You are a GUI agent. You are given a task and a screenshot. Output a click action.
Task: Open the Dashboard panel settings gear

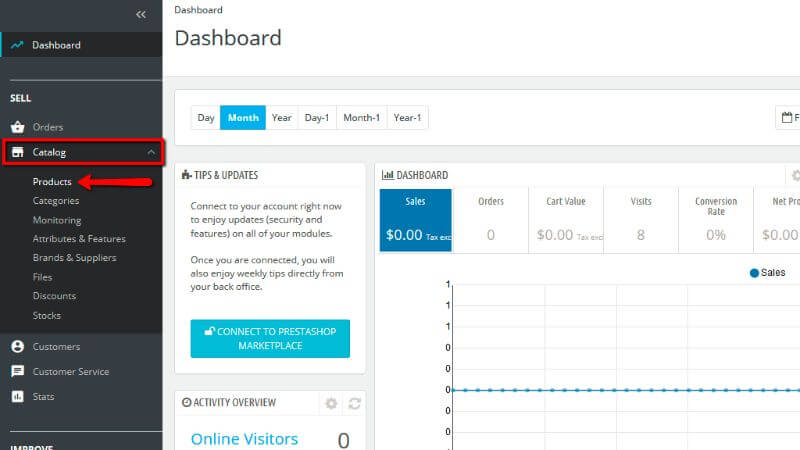795,176
